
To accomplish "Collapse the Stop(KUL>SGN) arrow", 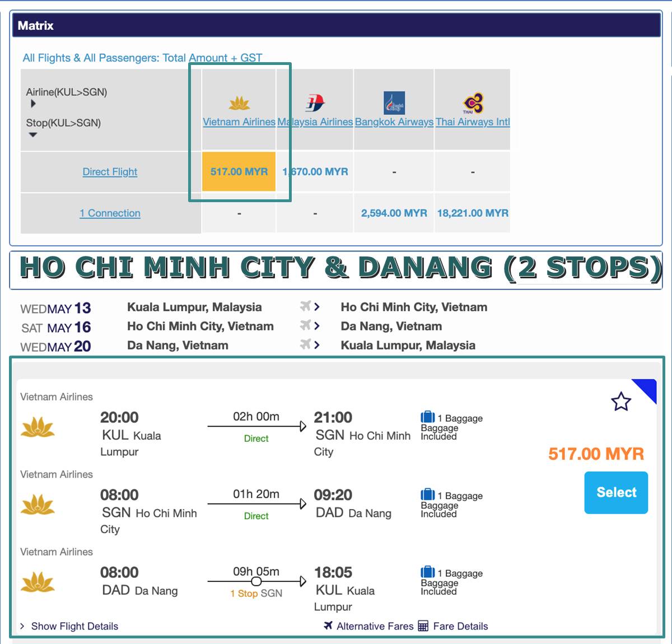I will click(33, 134).
